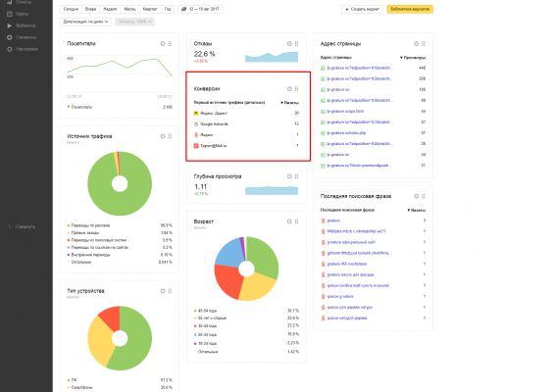Image resolution: width=556 pixels, height=392 pixels.
Task: Open settings gear of Тип устройства widget
Action: click(x=163, y=291)
